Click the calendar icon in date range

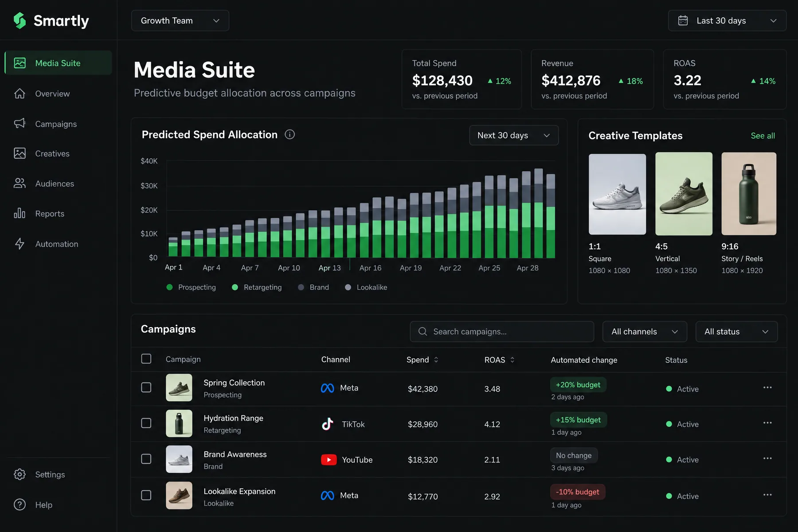(x=683, y=20)
